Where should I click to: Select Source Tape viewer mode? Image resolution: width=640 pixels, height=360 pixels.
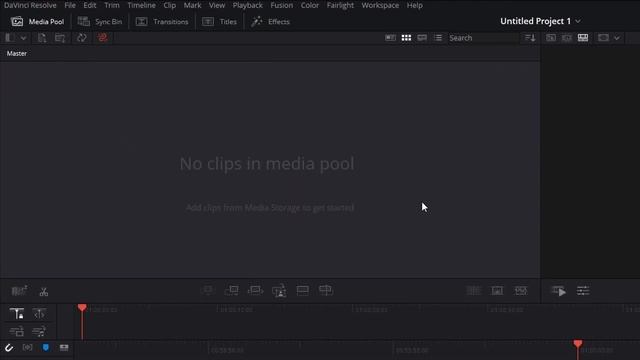pyautogui.click(x=567, y=38)
